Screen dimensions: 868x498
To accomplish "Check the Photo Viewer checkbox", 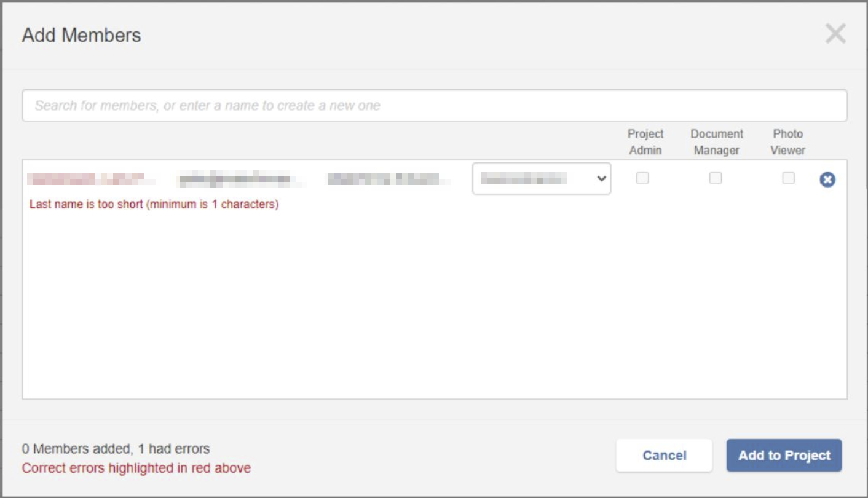I will pos(788,178).
